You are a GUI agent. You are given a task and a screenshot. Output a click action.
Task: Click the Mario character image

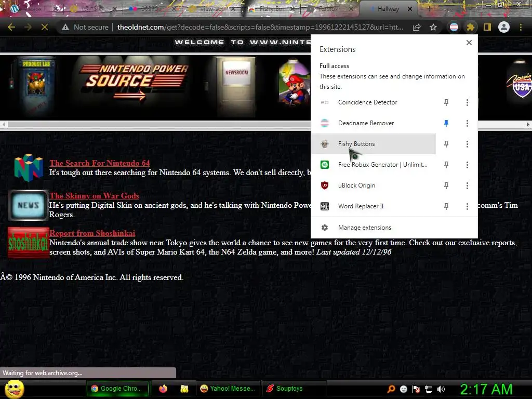click(294, 83)
